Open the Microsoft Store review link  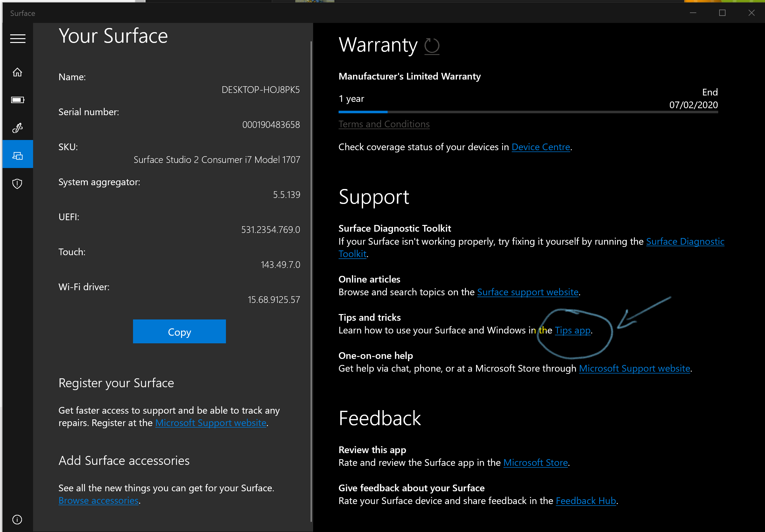tap(535, 463)
